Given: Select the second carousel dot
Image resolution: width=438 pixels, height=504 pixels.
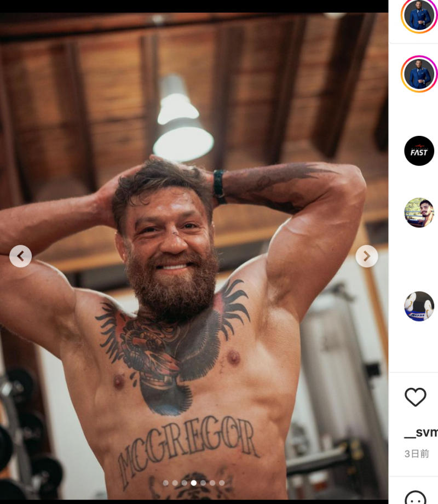Looking at the screenshot, I should click(175, 483).
